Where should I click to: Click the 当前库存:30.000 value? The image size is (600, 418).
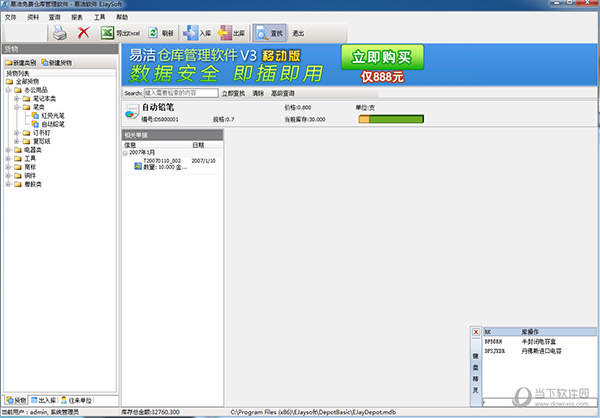pos(305,119)
